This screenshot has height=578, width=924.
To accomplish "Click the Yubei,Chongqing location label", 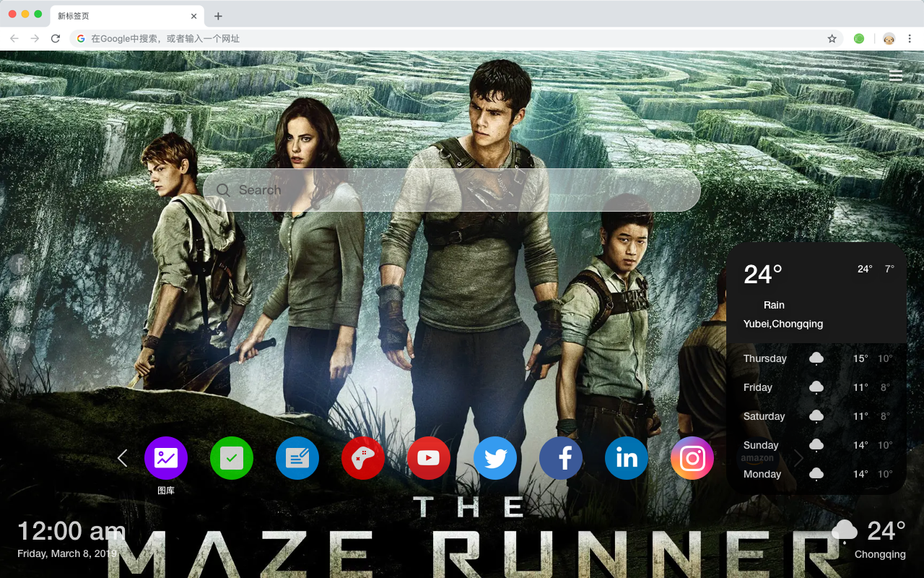I will click(783, 324).
